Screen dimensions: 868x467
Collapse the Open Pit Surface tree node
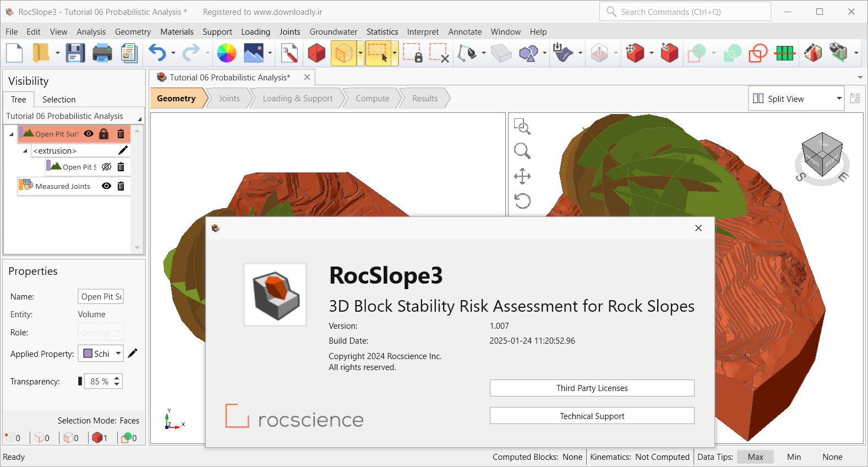[11, 134]
